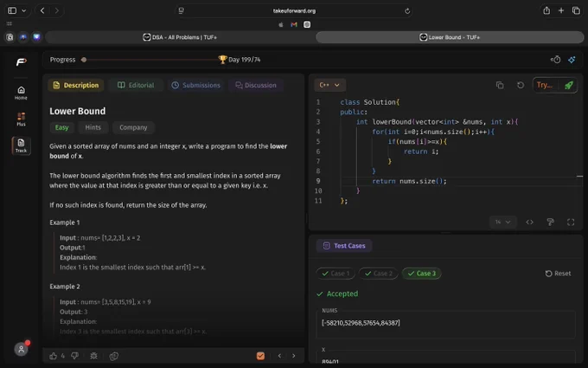The height and width of the screenshot is (368, 588).
Task: Copy code with the copy icon
Action: 500,85
